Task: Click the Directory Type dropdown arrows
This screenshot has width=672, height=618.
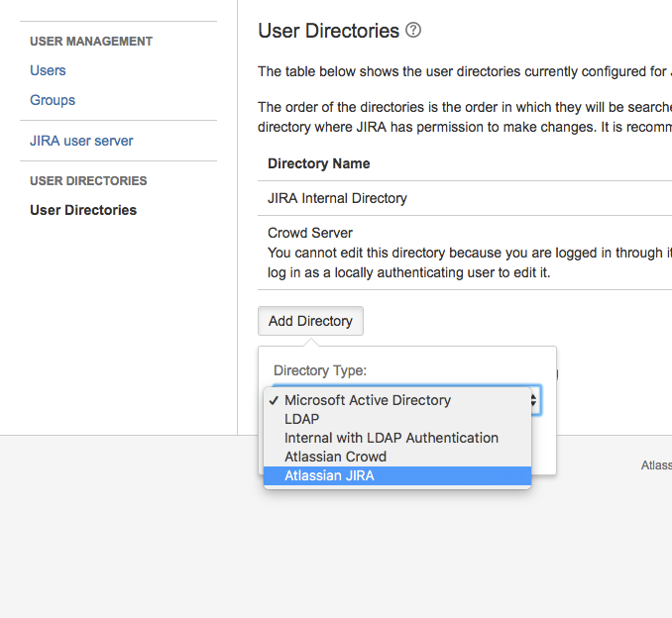Action: click(534, 400)
